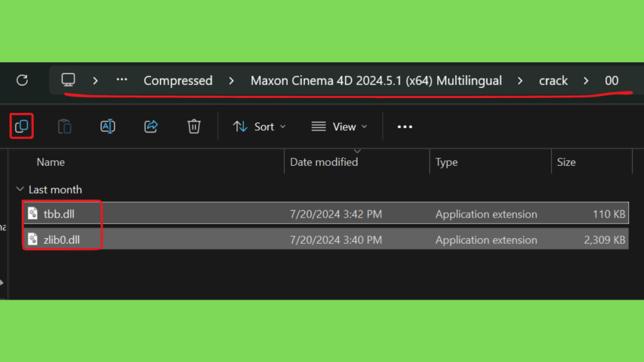Click the date 7/20/2024 3:42 PM
The image size is (644, 362).
336,214
